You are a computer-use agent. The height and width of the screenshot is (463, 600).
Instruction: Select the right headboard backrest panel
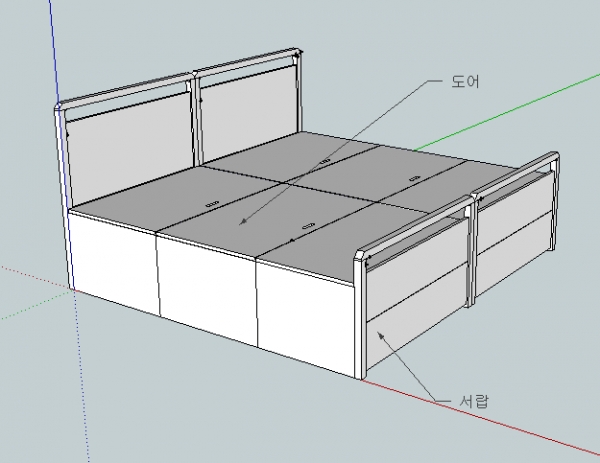pyautogui.click(x=249, y=114)
